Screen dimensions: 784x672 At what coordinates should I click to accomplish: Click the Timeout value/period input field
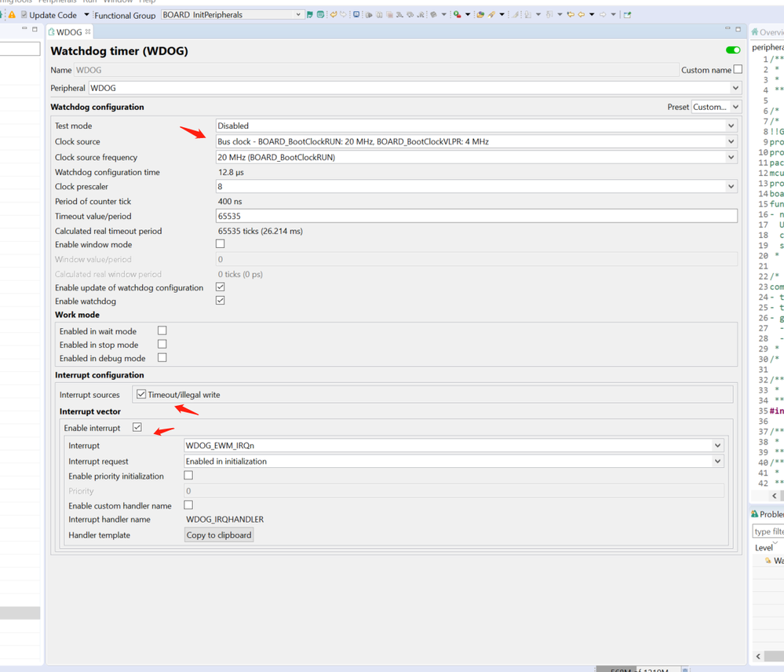coord(476,216)
